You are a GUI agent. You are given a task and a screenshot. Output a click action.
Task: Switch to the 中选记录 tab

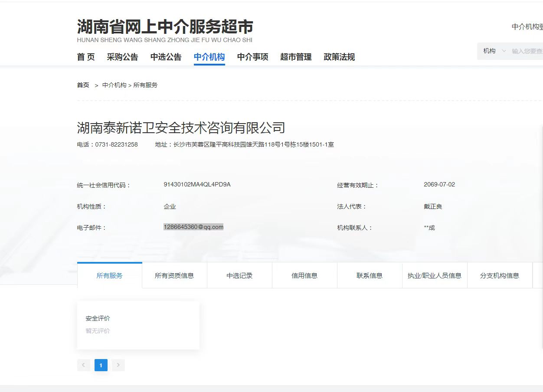tap(239, 275)
